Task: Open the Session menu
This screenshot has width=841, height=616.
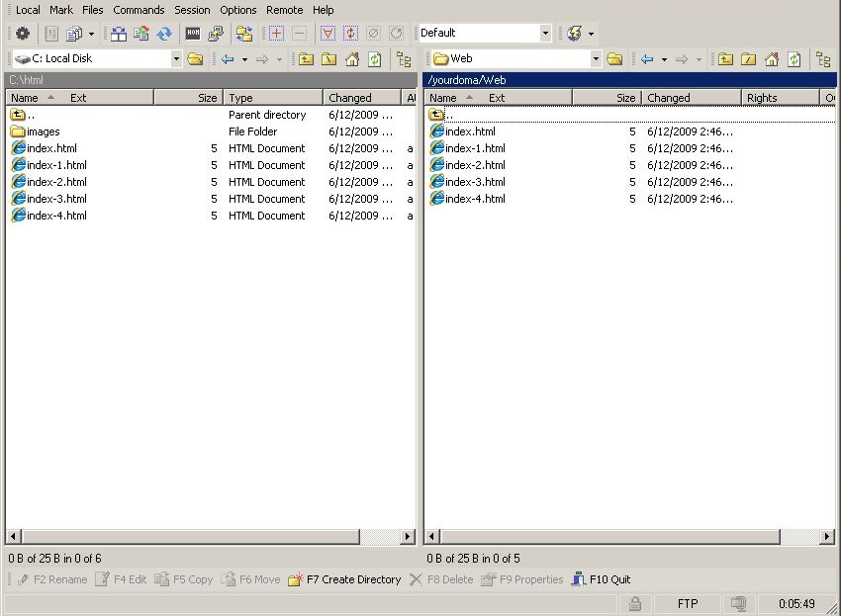Action: [192, 10]
